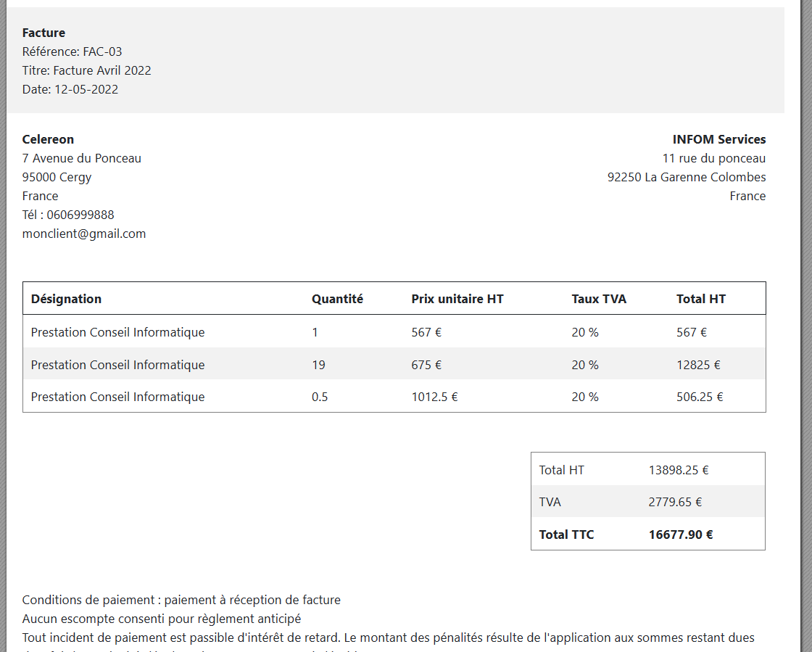Click the Désignation column header
Screen dimensions: 812x652
click(66, 299)
